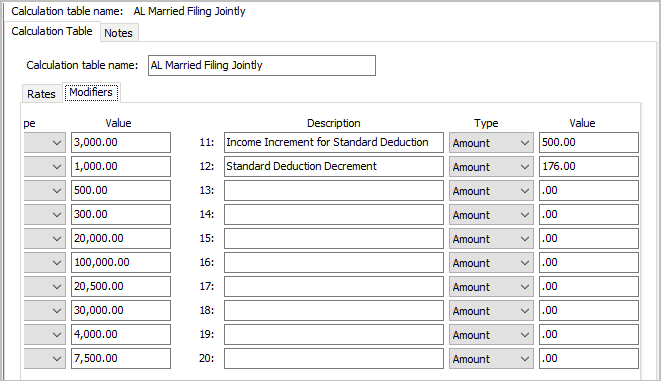Click the empty description field for row 17
This screenshot has height=381, width=661.
pos(334,287)
